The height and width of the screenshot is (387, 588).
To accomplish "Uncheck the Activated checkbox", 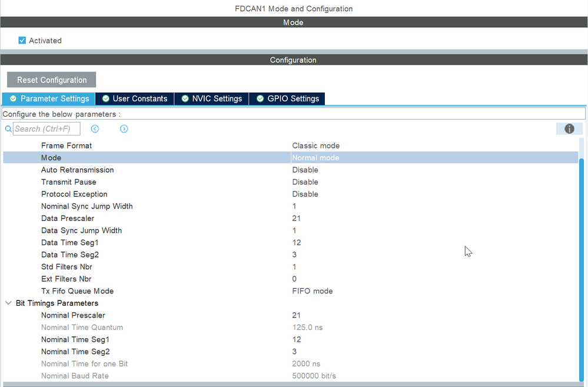I will coord(22,40).
